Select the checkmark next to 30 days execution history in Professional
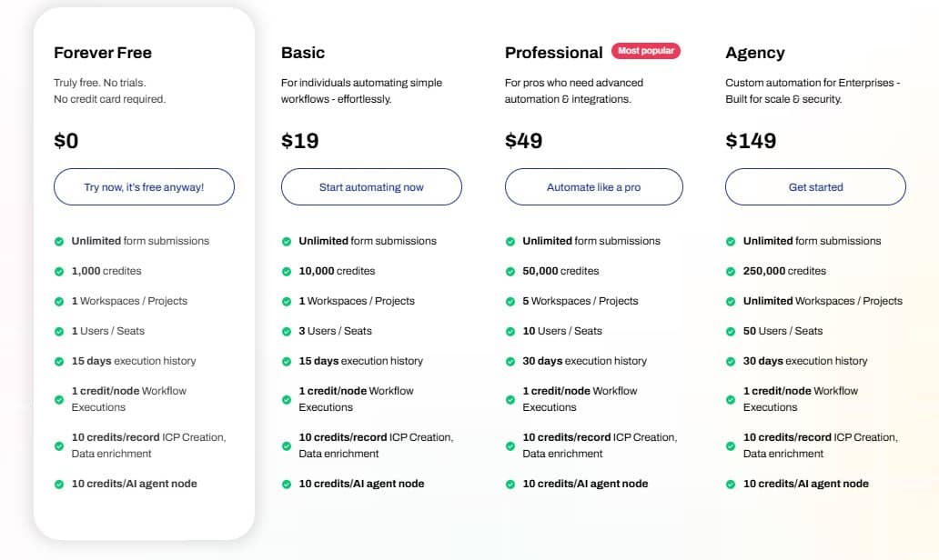 510,361
